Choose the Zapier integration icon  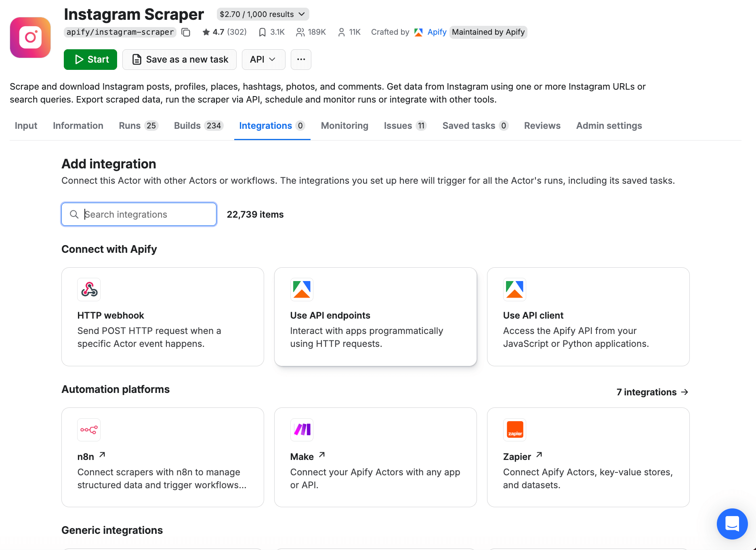pos(514,430)
